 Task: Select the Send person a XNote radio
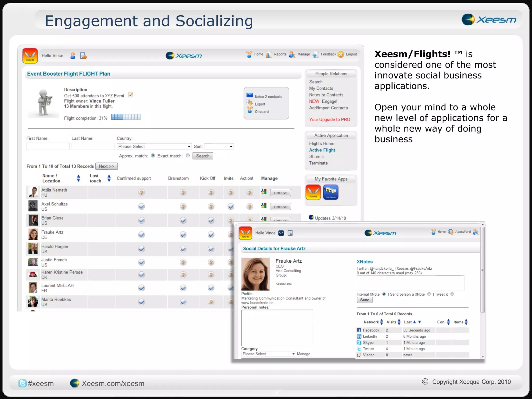click(429, 294)
